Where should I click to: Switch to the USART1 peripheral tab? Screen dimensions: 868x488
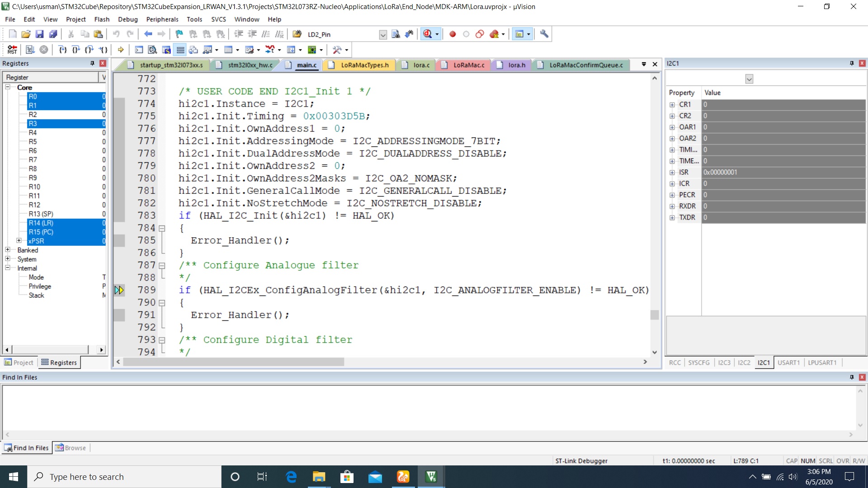pyautogui.click(x=788, y=362)
